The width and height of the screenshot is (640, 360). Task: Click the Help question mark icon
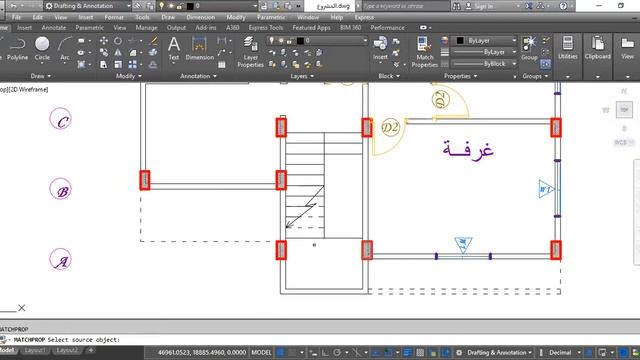point(563,6)
